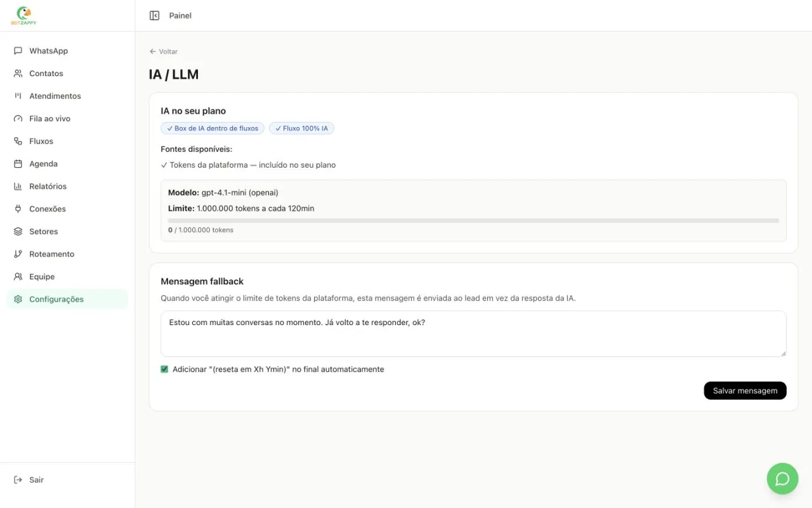Image resolution: width=812 pixels, height=508 pixels.
Task: Click the Equipe users icon
Action: (x=18, y=277)
